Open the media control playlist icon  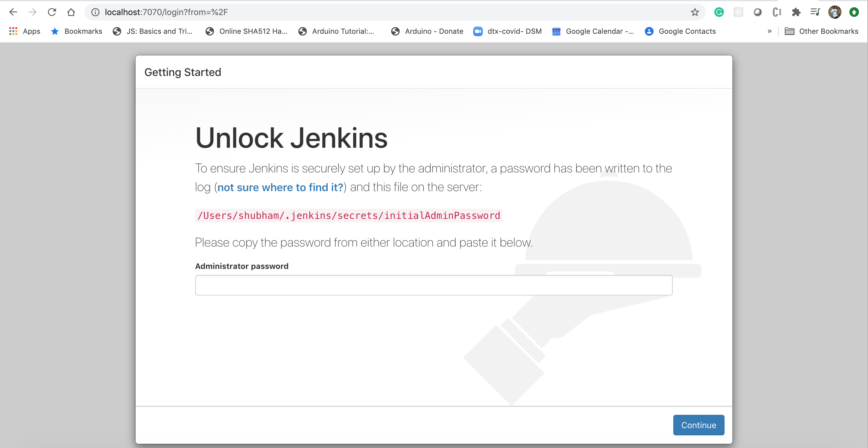click(815, 12)
